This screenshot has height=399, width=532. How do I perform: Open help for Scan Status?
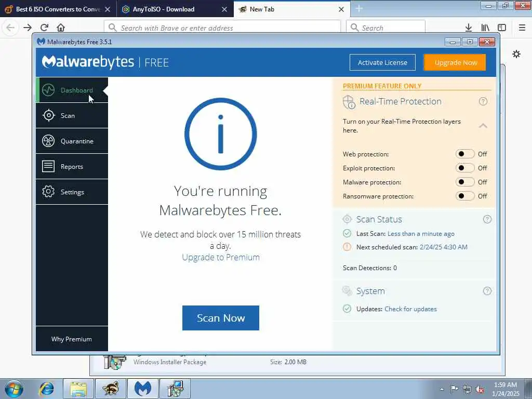pos(487,219)
